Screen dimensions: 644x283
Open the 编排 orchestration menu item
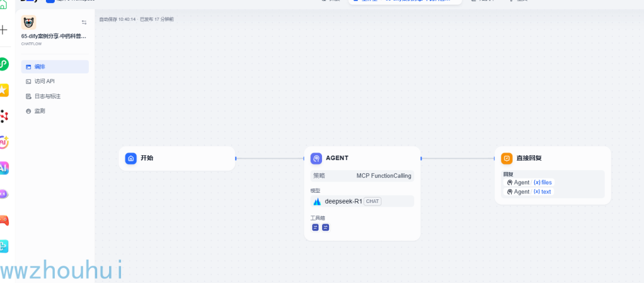click(x=55, y=67)
